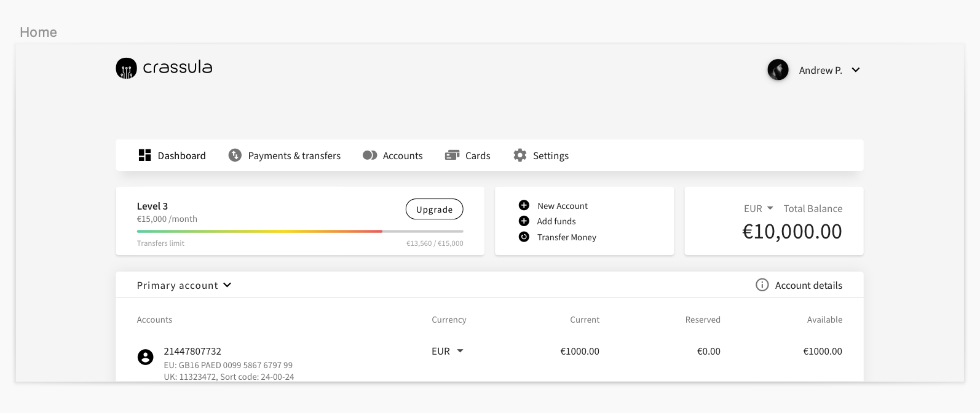Open the Andrew P. user menu chevron
Image resolution: width=980 pixels, height=413 pixels.
point(855,70)
